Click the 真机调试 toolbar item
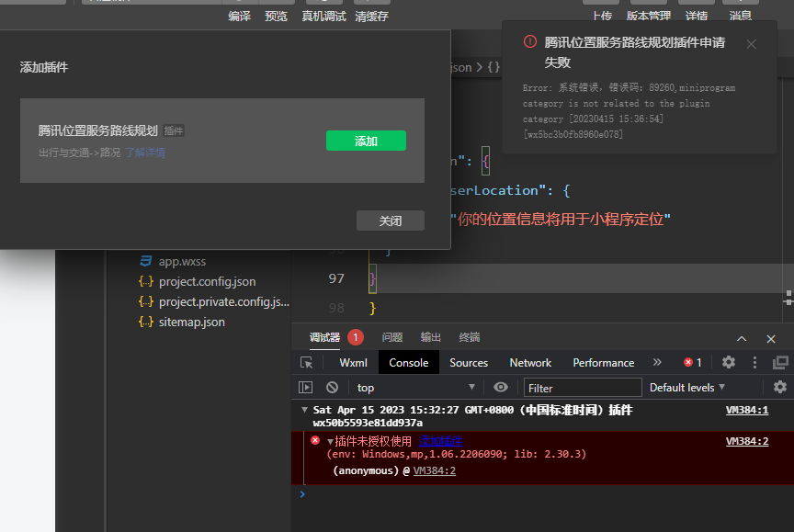794x532 pixels. click(x=323, y=17)
